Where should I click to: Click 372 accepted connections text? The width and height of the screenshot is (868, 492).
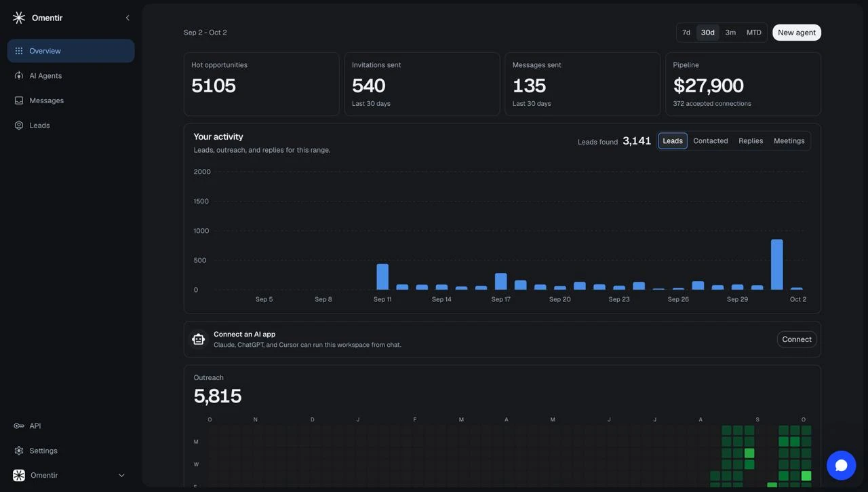click(712, 104)
